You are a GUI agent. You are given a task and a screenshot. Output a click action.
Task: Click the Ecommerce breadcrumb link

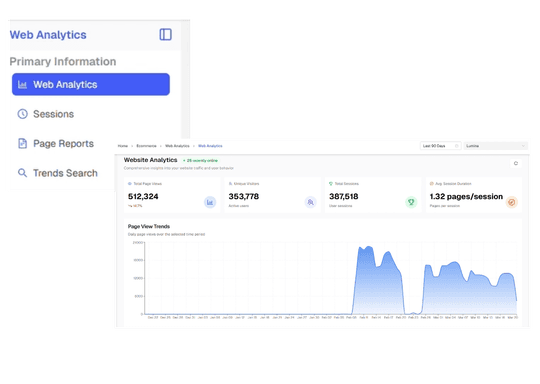146,146
